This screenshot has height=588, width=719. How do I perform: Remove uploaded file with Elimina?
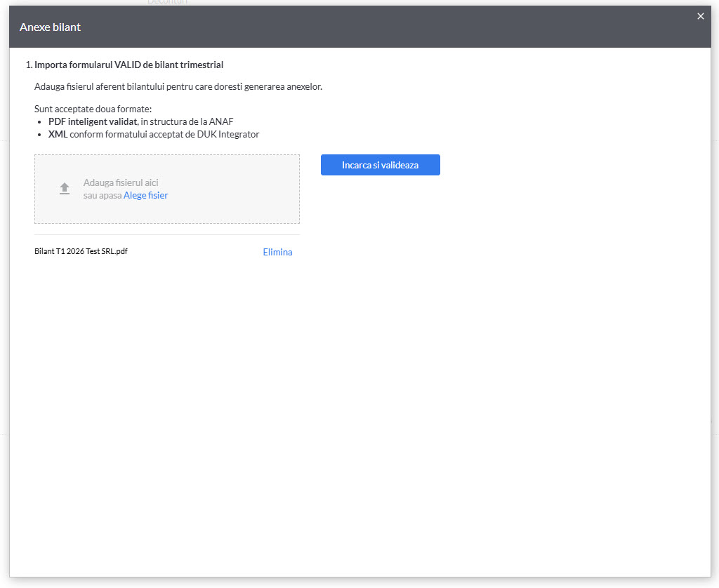277,252
